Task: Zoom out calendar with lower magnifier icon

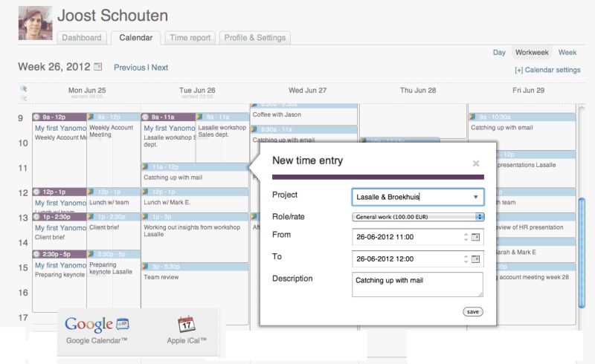Action: coord(24,98)
